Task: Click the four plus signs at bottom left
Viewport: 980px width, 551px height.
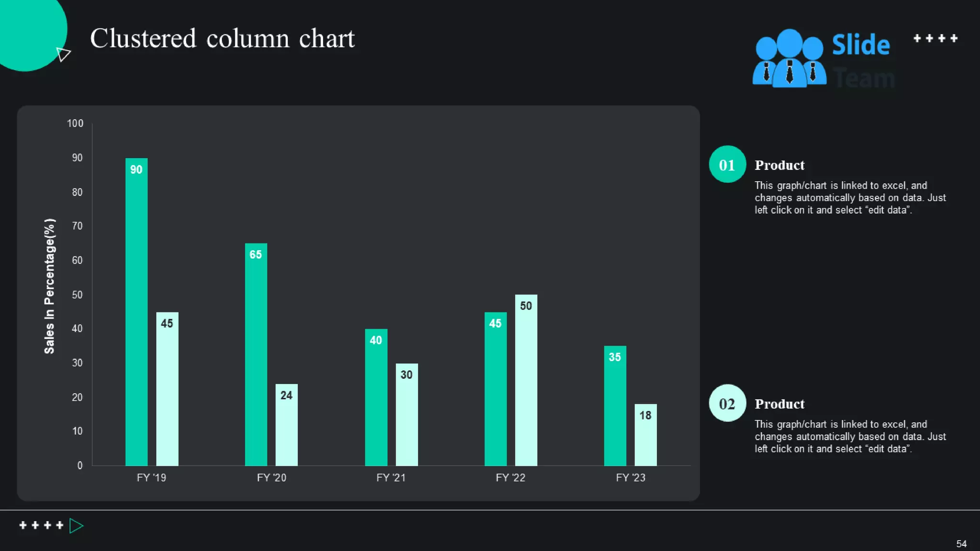Action: 41,525
